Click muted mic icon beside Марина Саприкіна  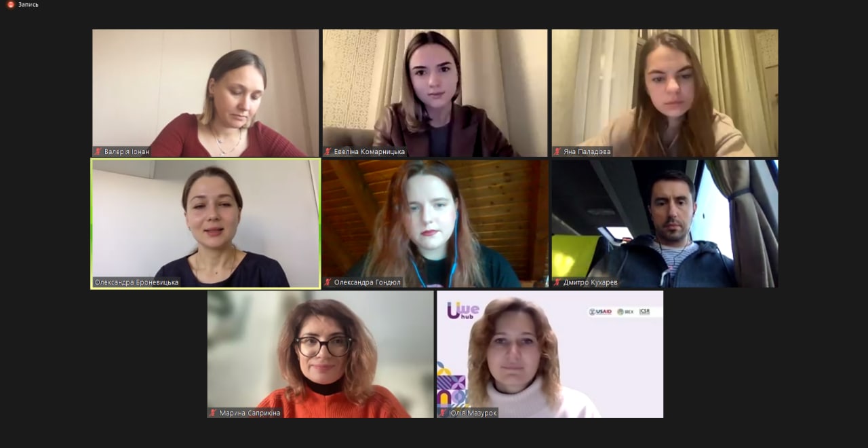click(x=213, y=413)
